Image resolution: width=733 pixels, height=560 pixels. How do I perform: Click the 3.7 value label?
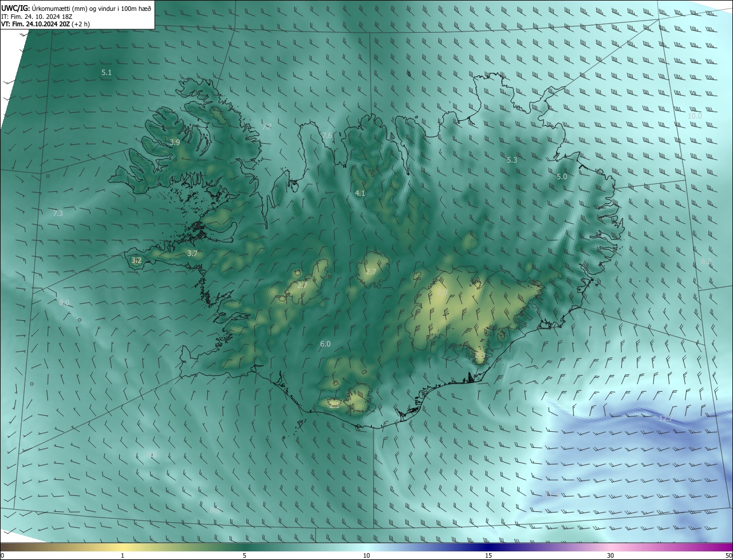click(192, 253)
